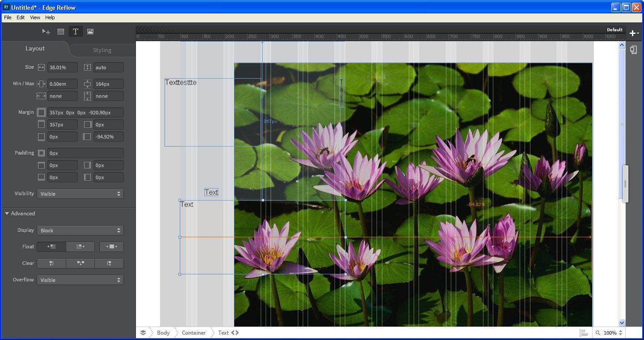Click the all-sides padding icon

[x=42, y=153]
